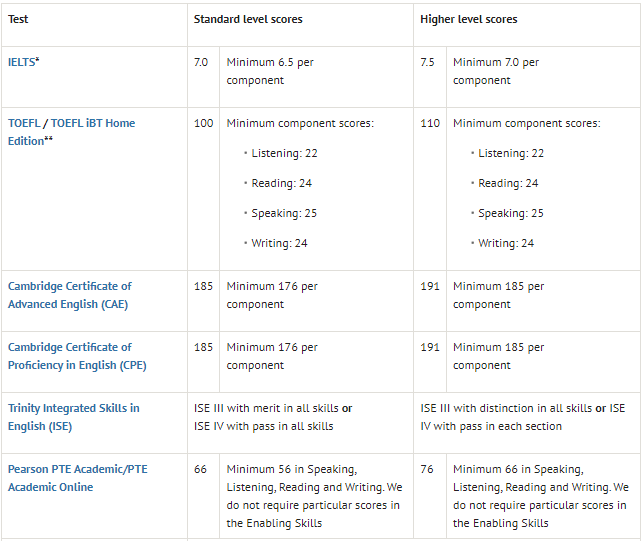This screenshot has width=641, height=541.
Task: Click 'Minimum component scores:' in standard column
Action: tap(300, 123)
